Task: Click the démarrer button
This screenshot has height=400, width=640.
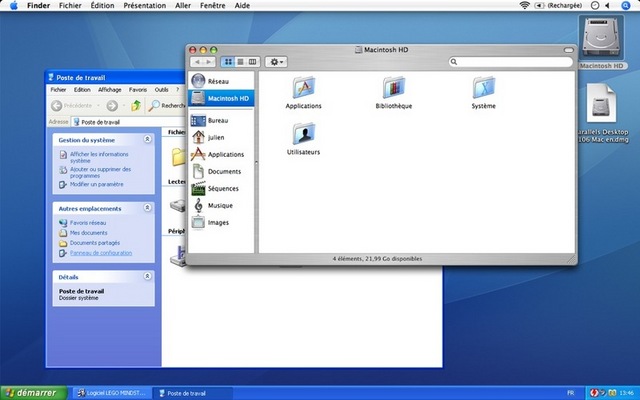Action: click(x=33, y=393)
